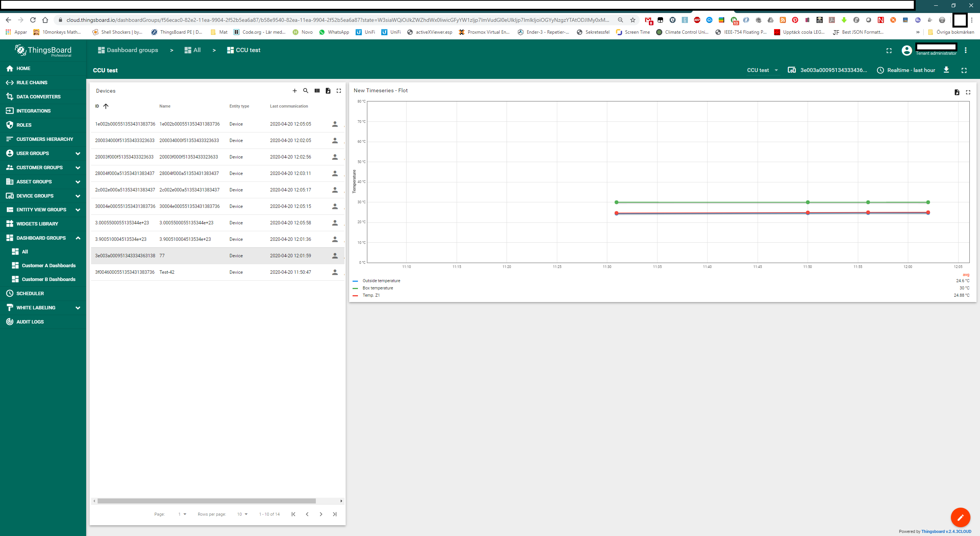Open column display options in Devices widget

point(317,91)
